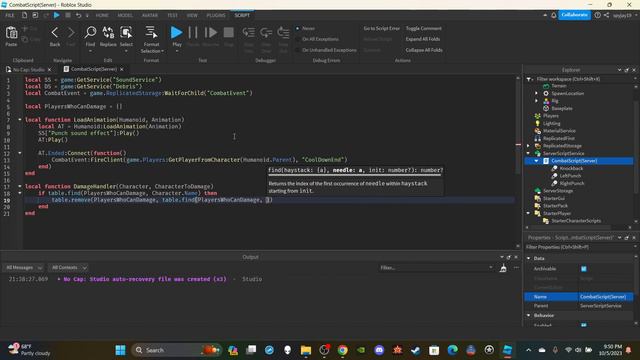Screen dimensions: 640x360
Task: Expand the Rig tree node
Action: coord(537,101)
